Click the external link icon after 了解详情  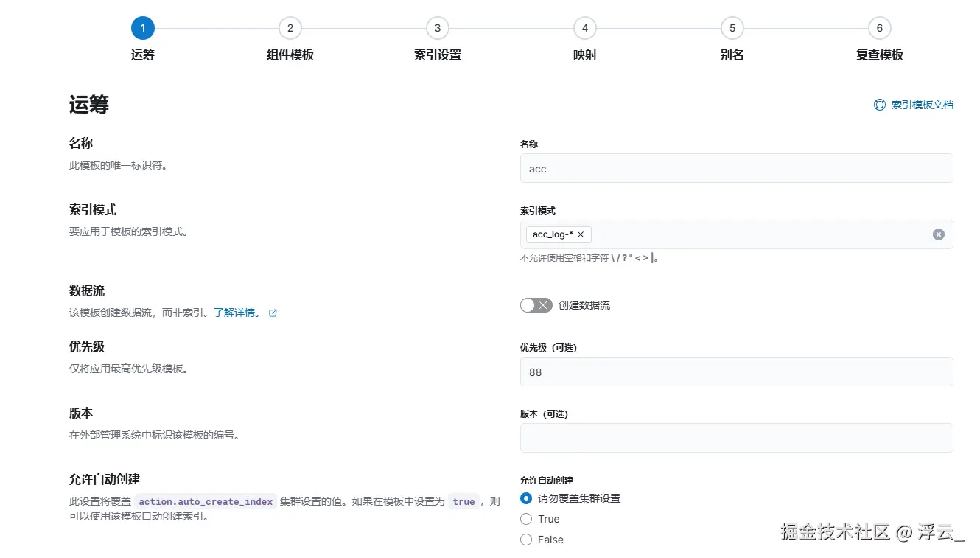(273, 313)
